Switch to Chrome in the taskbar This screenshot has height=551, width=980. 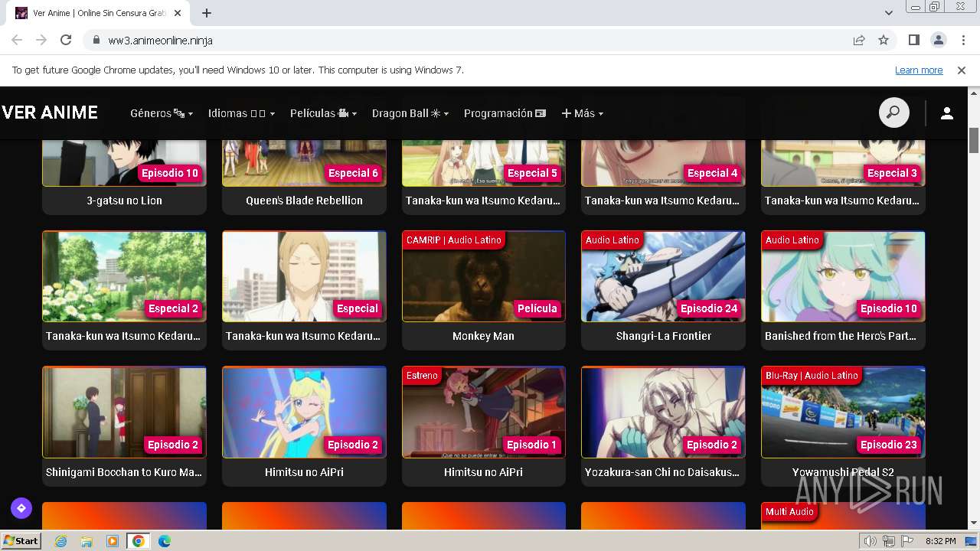[x=139, y=541]
